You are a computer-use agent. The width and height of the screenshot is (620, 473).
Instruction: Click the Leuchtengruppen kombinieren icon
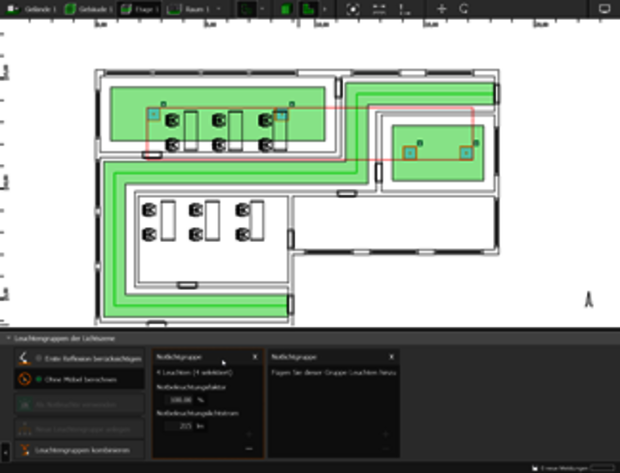point(24,451)
